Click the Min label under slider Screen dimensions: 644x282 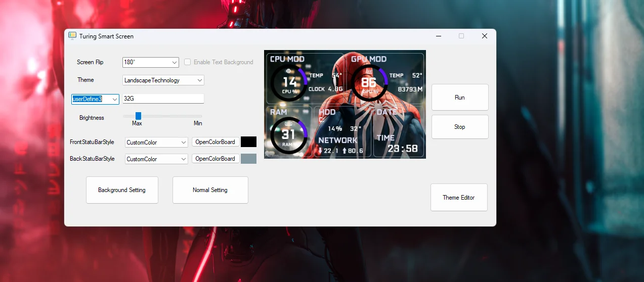coord(198,123)
